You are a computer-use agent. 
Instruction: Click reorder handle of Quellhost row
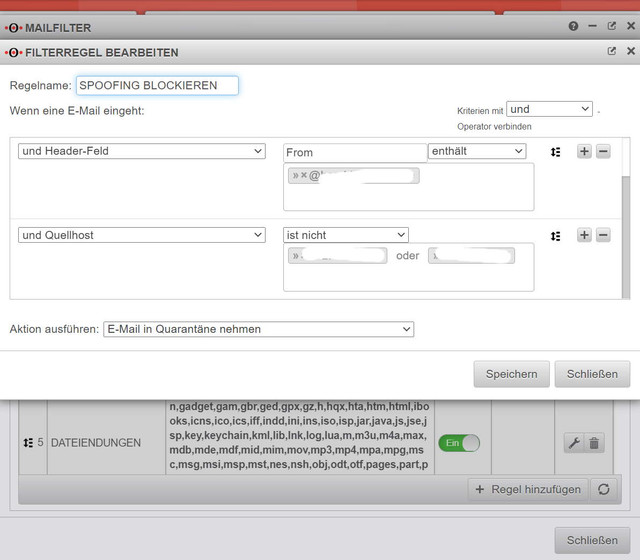point(555,236)
